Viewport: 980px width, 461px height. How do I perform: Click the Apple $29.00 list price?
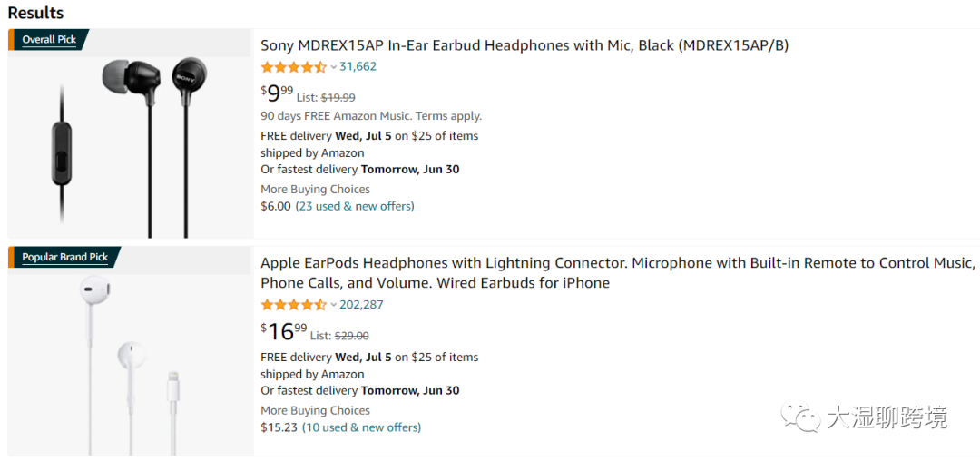coord(351,336)
